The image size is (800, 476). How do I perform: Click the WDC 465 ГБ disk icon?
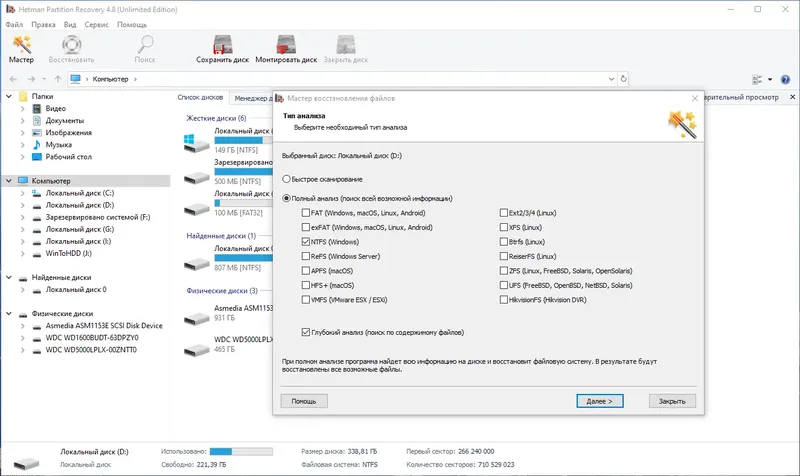pyautogui.click(x=196, y=349)
